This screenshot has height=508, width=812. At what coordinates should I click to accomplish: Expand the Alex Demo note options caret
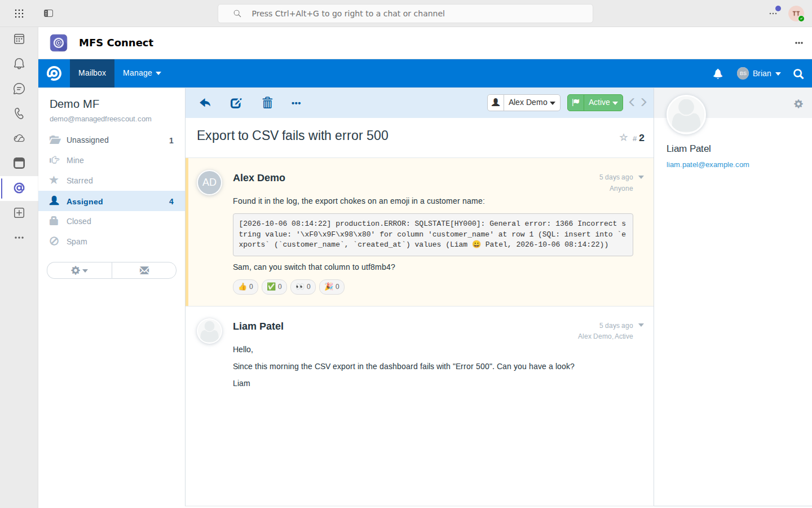(641, 177)
